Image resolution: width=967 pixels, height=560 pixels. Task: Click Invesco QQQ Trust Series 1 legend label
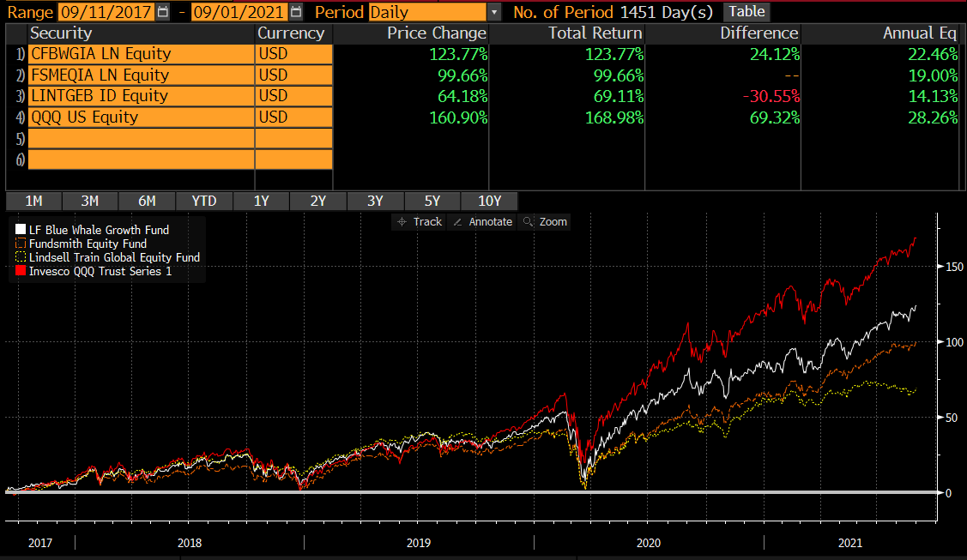pos(100,272)
